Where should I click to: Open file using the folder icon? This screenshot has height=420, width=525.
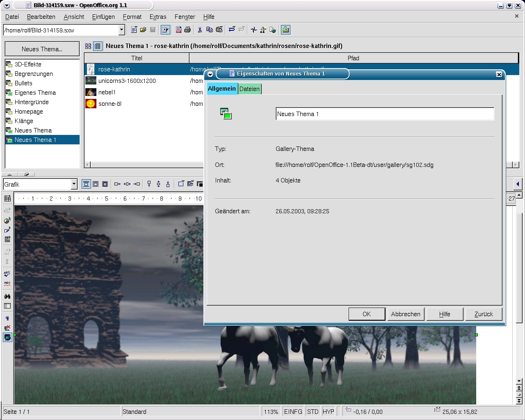click(143, 30)
